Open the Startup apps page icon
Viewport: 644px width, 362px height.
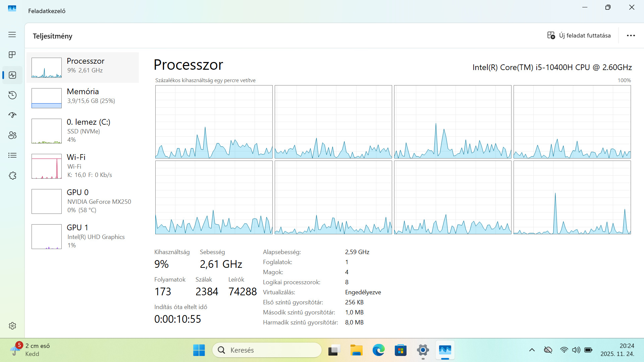click(x=12, y=115)
